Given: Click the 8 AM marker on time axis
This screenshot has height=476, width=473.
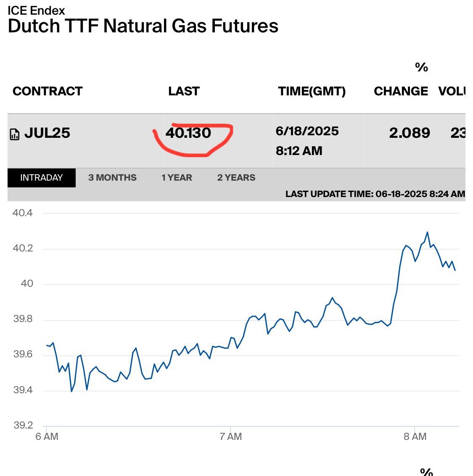Looking at the screenshot, I should pyautogui.click(x=415, y=437).
